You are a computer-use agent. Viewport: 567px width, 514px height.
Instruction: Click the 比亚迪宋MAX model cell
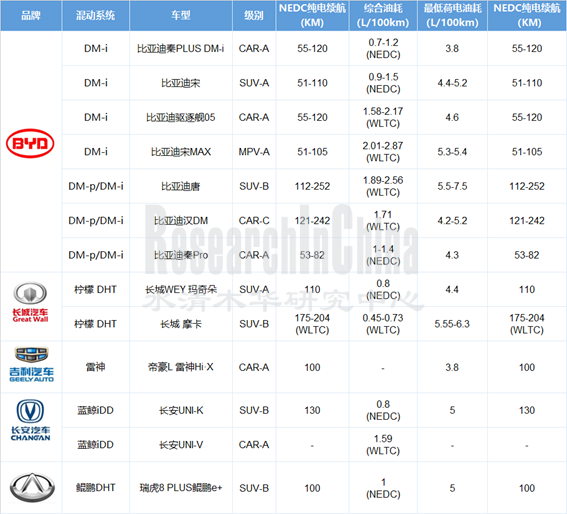(x=180, y=152)
